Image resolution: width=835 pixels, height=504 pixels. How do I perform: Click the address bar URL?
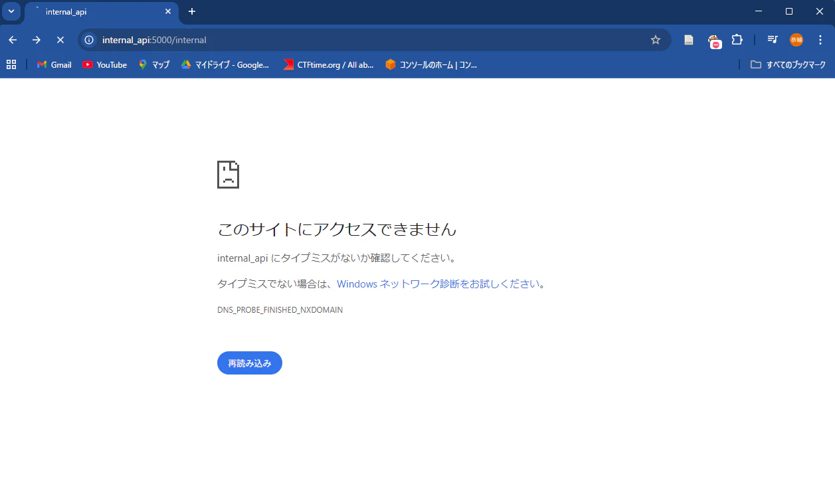coord(154,40)
